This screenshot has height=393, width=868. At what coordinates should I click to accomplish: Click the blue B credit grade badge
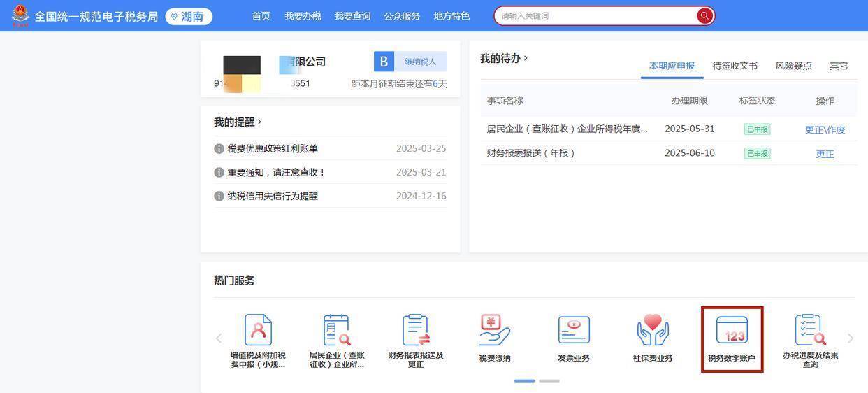click(x=384, y=62)
